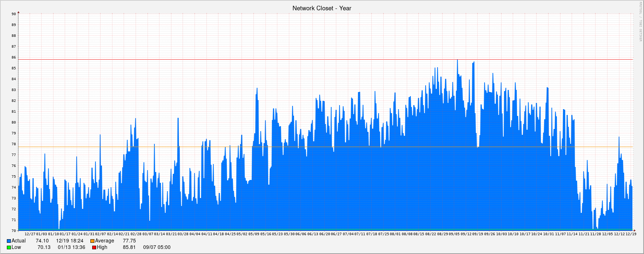Click the 12/27 date label on the x-axis
Screen dimensions: 644x254
point(30,234)
